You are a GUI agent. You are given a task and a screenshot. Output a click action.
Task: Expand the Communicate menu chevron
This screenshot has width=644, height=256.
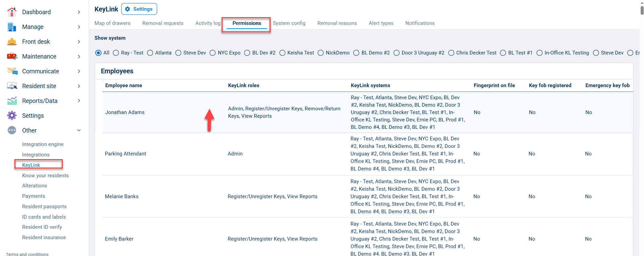click(79, 71)
